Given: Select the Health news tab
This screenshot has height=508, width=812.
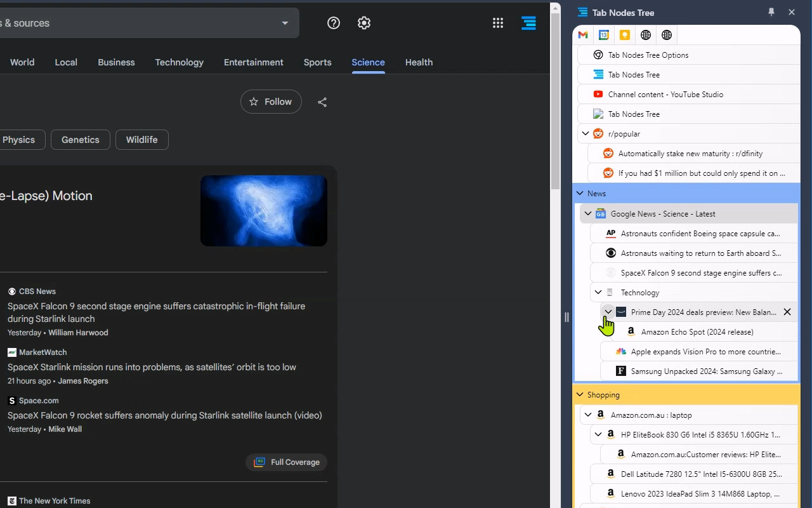Looking at the screenshot, I should (419, 62).
